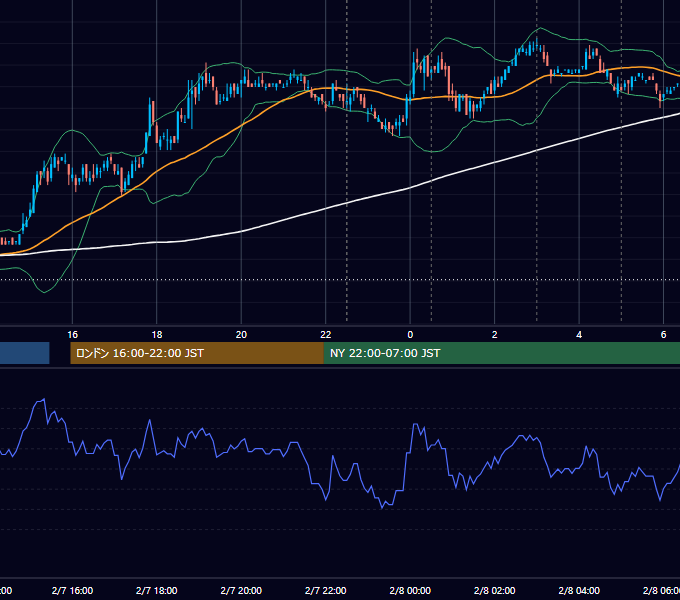Click the 2/7 18:00 date label
Image resolution: width=680 pixels, height=600 pixels.
point(157,590)
